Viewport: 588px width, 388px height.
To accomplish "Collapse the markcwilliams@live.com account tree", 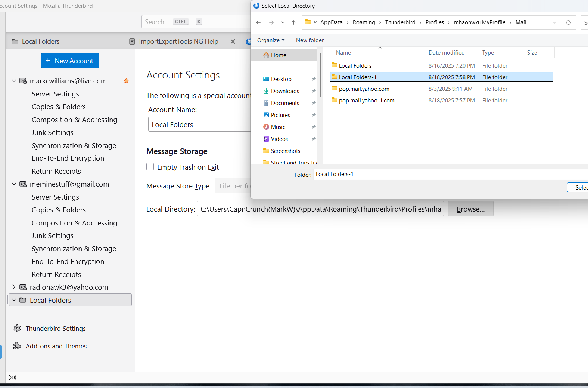I will [x=14, y=81].
